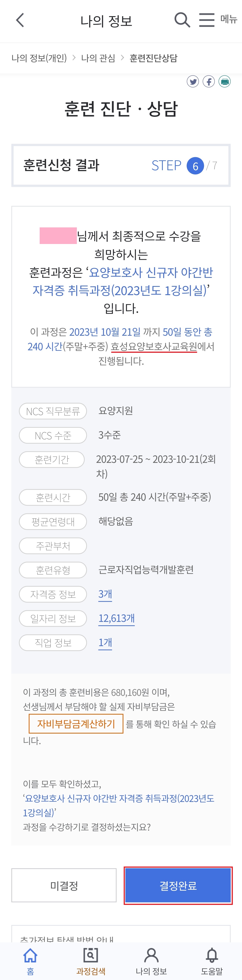
Task: Click 나의 정보(개인) breadcrumb
Action: click(x=39, y=58)
